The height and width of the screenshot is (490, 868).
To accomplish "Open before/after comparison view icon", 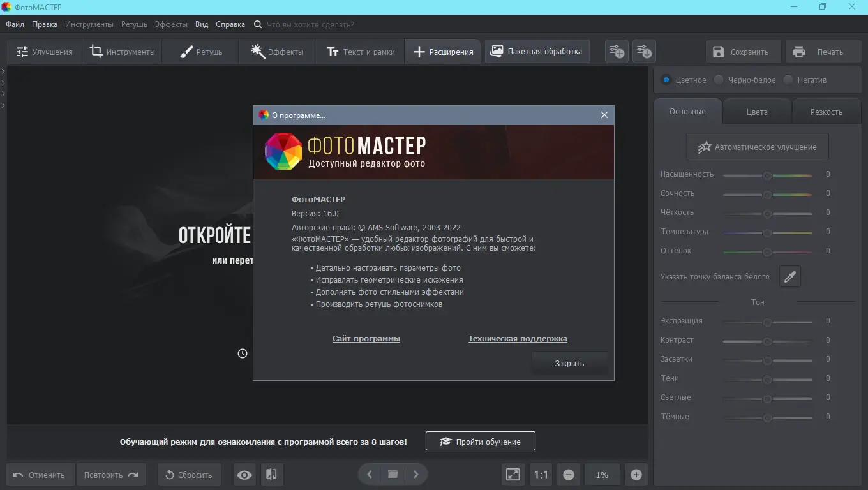I will [x=272, y=475].
